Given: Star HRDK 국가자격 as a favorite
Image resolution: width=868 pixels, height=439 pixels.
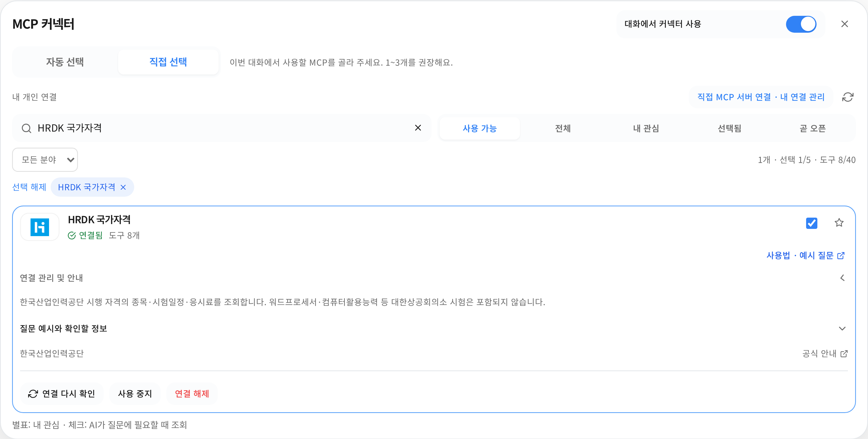Looking at the screenshot, I should pyautogui.click(x=839, y=222).
